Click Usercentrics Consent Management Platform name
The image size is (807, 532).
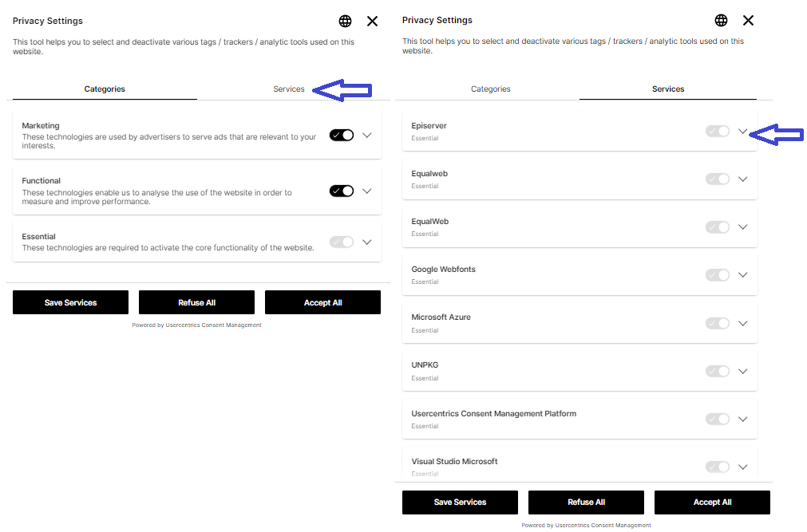click(493, 414)
